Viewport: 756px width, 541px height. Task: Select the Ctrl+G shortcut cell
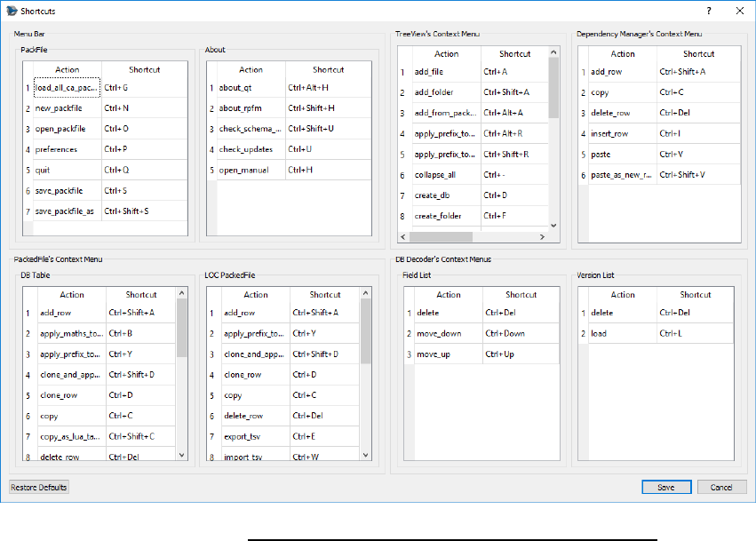coord(145,87)
